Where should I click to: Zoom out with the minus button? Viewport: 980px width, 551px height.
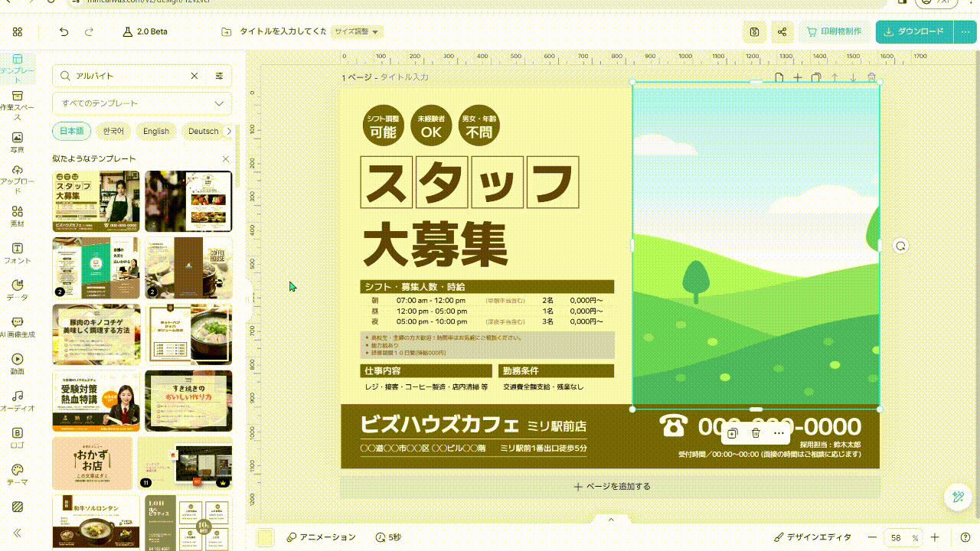point(872,537)
